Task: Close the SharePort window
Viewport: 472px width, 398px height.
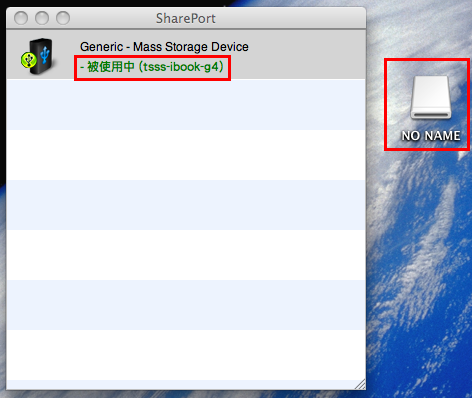Action: click(21, 18)
